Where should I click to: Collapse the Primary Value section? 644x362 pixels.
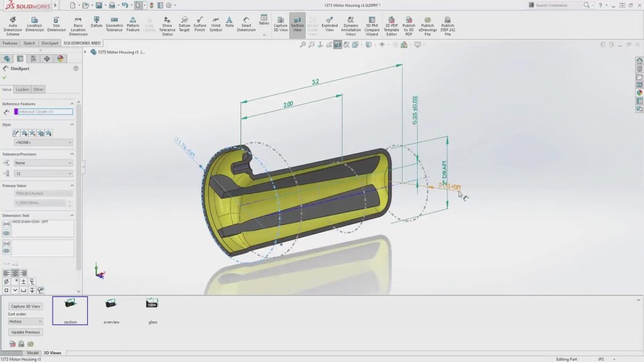72,186
